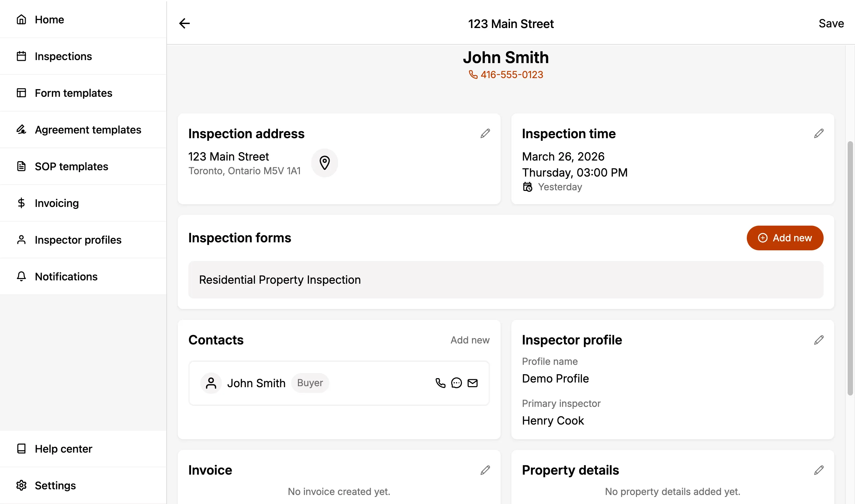Click Add new in Inspection forms
Viewport: 855px width, 504px height.
click(x=785, y=238)
